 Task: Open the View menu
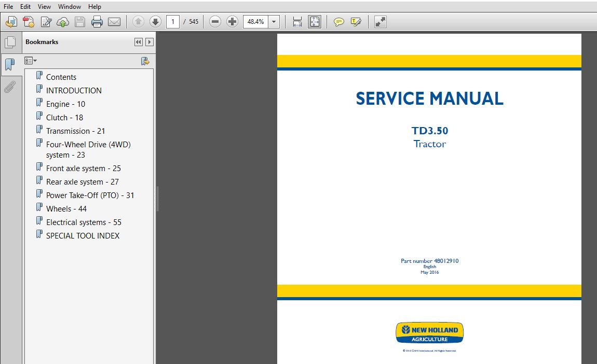44,6
